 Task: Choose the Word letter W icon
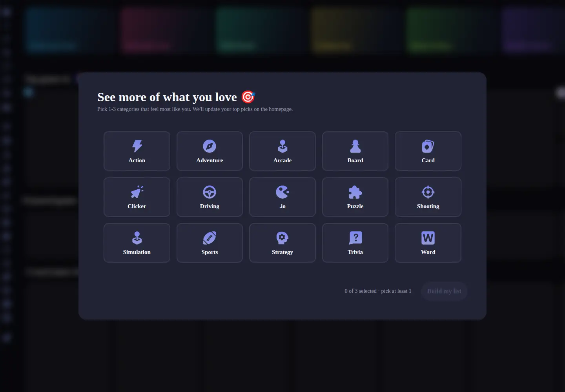[428, 238]
